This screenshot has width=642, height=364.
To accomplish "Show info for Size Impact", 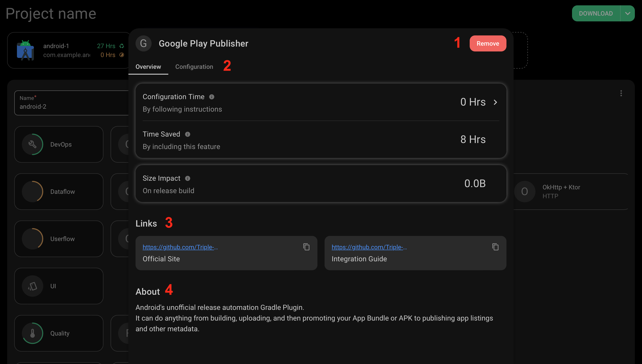I will point(187,178).
